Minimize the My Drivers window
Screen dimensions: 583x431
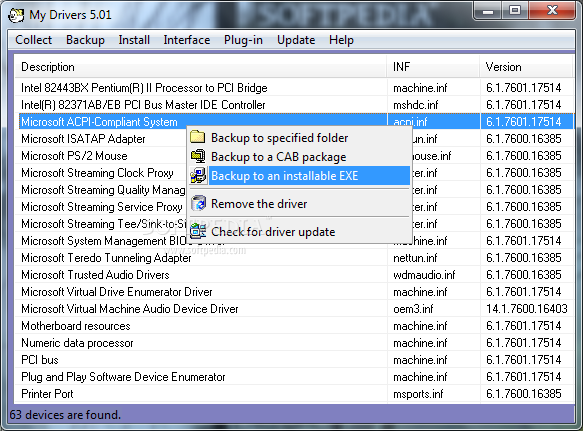pos(488,11)
